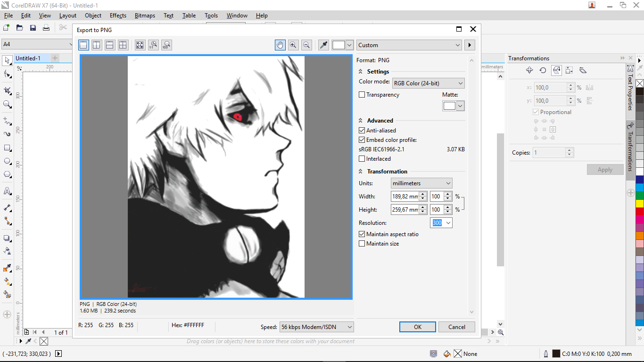This screenshot has width=644, height=362.
Task: Select the Crop tool in toolbox
Action: [7, 90]
